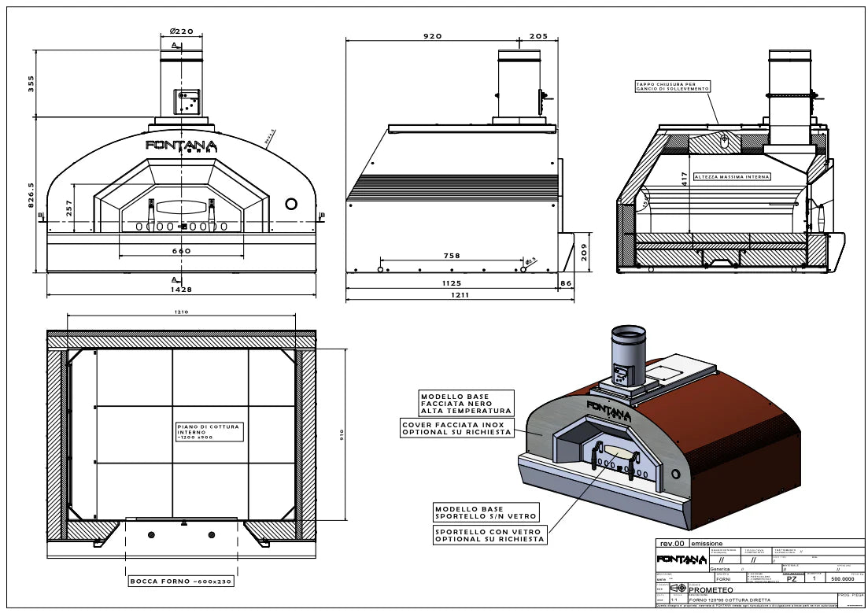Viewport: 868px width, 613px height.
Task: Click the 'Altezza massima interna' label
Action: pyautogui.click(x=731, y=176)
